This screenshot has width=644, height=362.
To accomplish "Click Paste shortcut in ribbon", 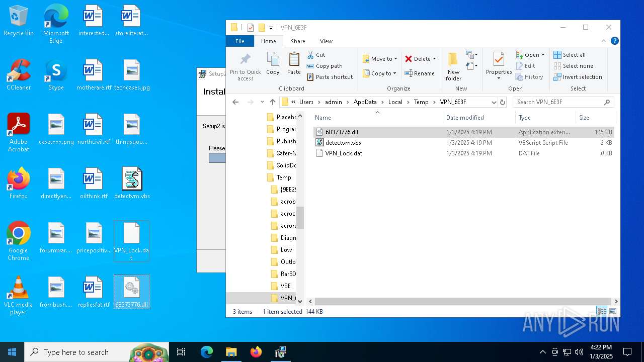I will point(330,77).
